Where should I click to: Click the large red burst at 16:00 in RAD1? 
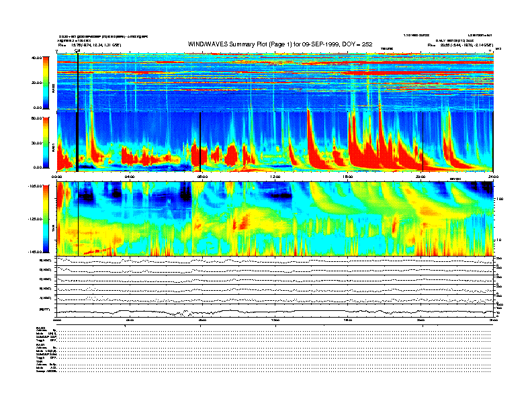point(360,151)
